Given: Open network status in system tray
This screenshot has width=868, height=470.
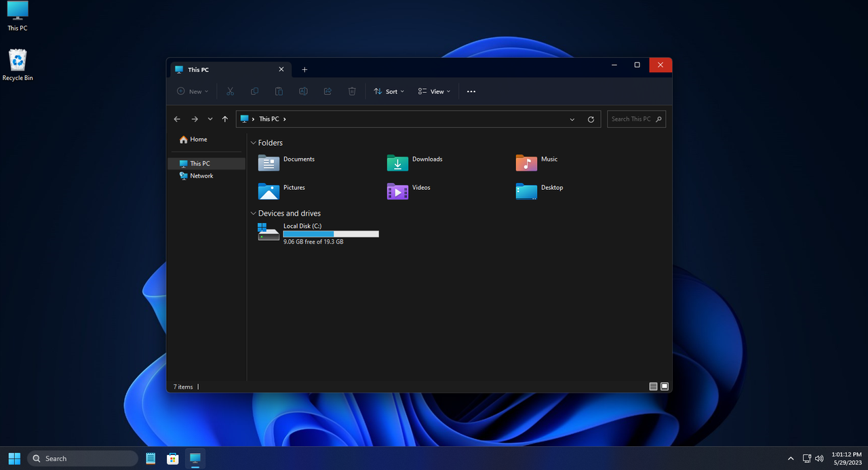Looking at the screenshot, I should pyautogui.click(x=807, y=458).
